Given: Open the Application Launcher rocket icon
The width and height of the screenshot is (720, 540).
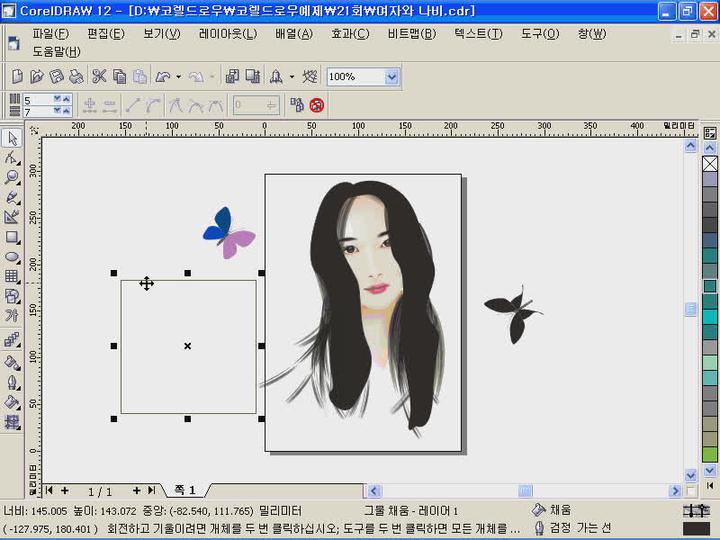Looking at the screenshot, I should 276,76.
